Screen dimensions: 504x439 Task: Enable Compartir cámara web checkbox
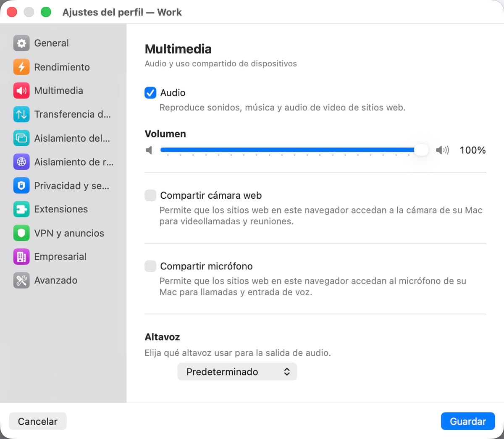tap(150, 195)
